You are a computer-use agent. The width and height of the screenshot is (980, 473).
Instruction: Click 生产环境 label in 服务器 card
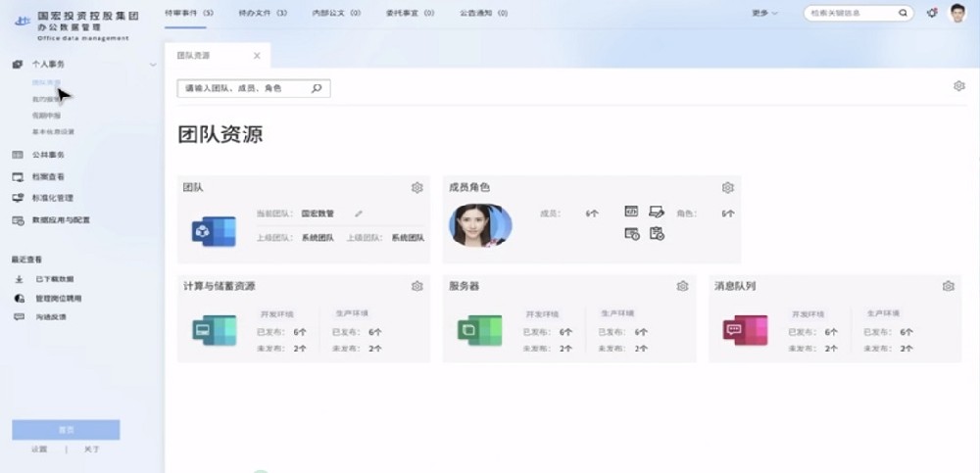tap(617, 313)
